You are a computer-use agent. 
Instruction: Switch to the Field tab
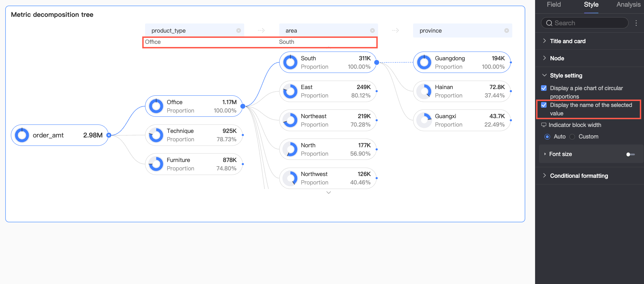[x=554, y=5]
